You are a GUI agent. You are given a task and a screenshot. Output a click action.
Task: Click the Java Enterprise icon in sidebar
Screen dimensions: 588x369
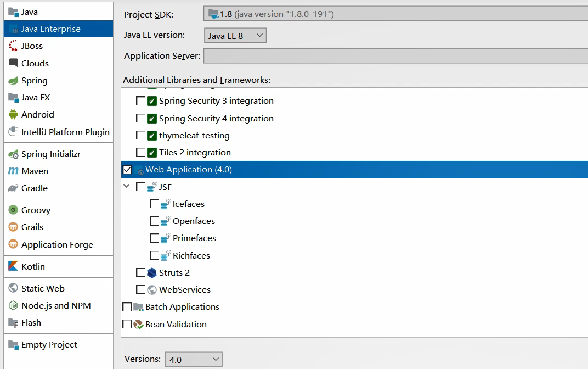(13, 29)
